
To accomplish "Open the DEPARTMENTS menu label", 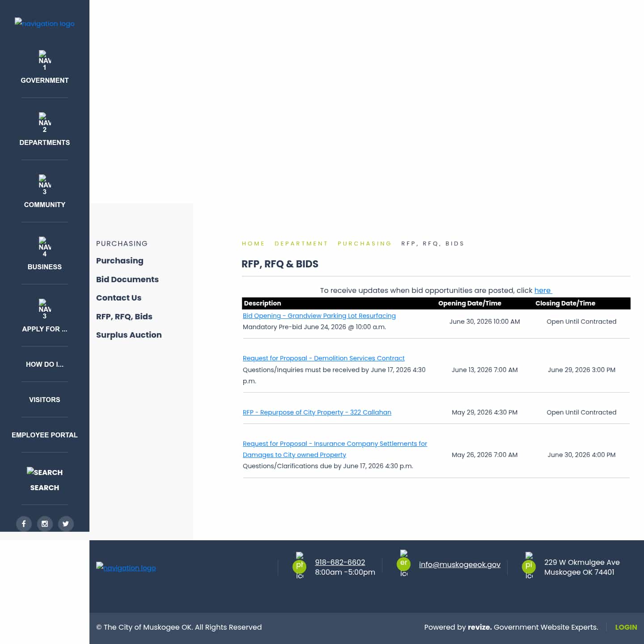I will 45,143.
